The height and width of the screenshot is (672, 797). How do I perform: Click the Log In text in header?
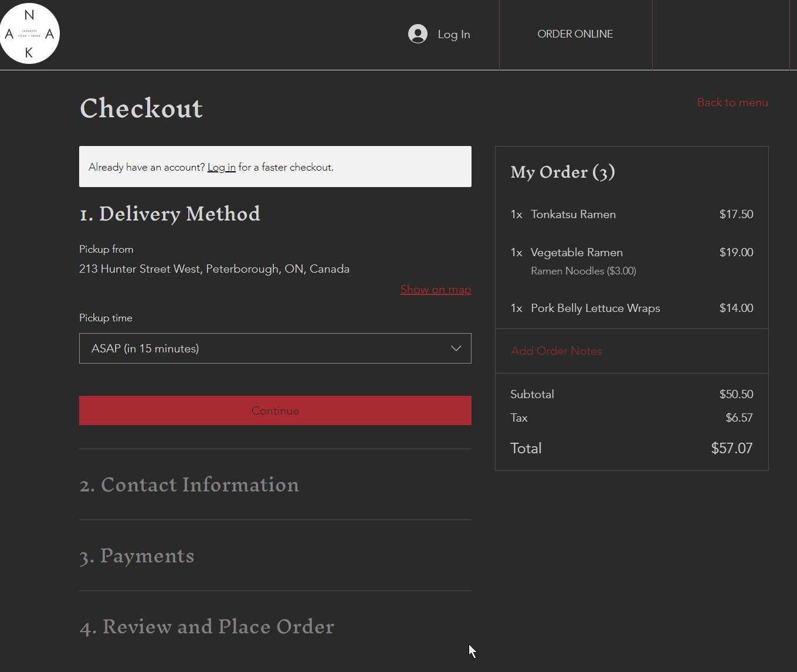click(x=453, y=35)
